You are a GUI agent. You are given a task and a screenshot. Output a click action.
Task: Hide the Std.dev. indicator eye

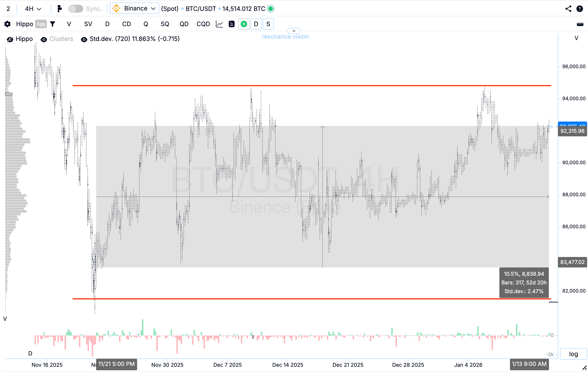(84, 39)
